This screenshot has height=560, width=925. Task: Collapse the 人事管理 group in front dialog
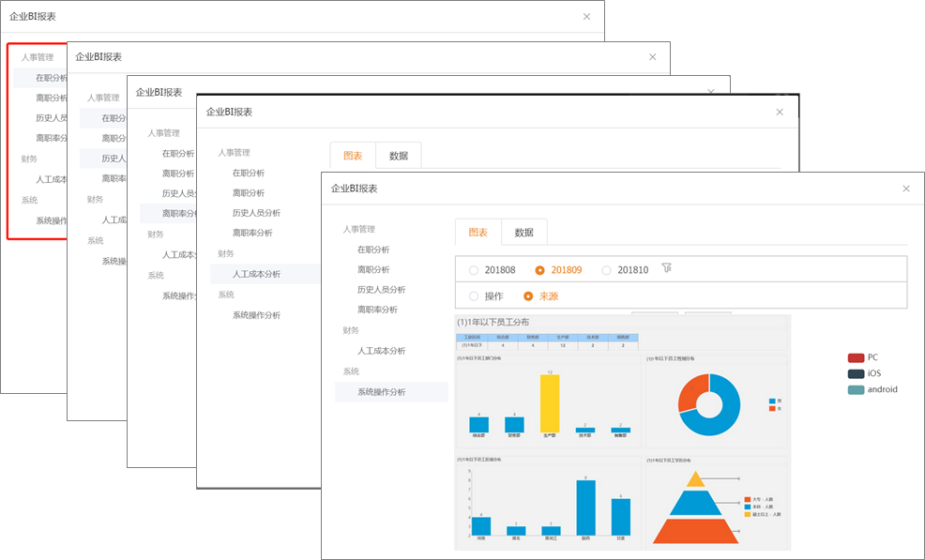tap(358, 229)
